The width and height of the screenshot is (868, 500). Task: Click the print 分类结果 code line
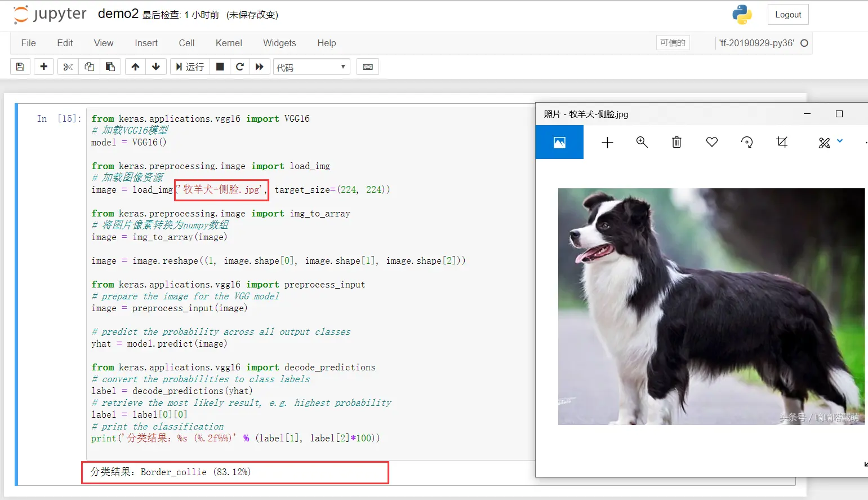pos(235,438)
